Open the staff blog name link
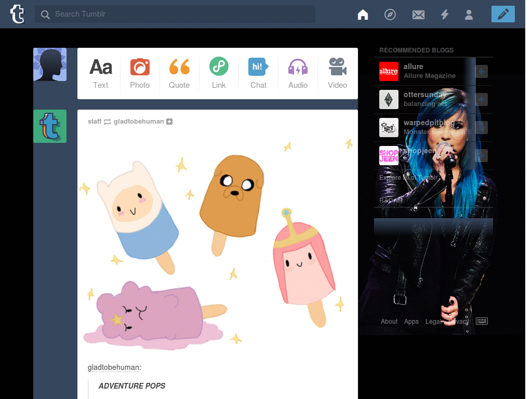 coord(95,122)
